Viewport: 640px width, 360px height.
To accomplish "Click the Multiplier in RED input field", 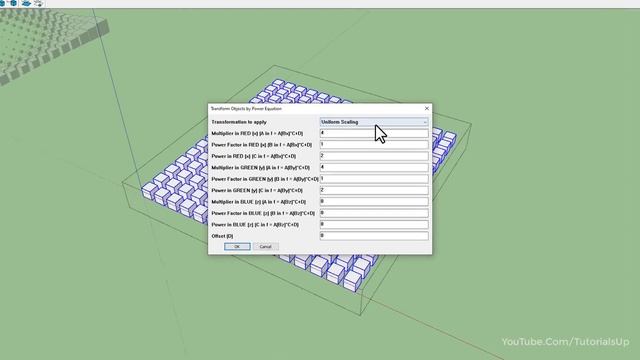I will (x=374, y=133).
